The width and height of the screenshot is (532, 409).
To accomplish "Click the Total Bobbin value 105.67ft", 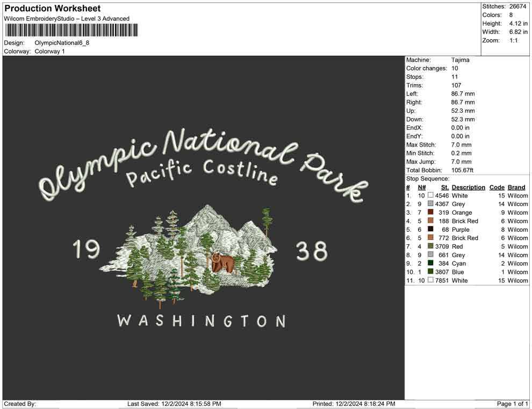I will point(462,170).
